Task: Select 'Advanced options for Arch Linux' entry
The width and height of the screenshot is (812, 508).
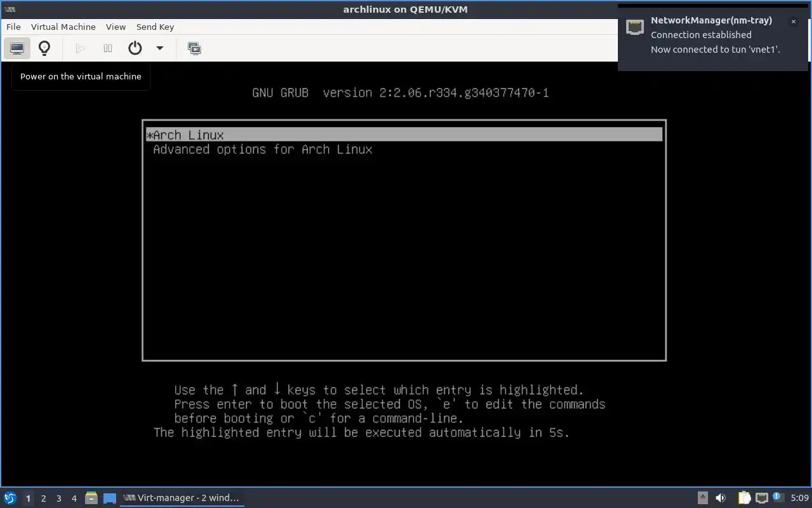Action: click(x=263, y=149)
